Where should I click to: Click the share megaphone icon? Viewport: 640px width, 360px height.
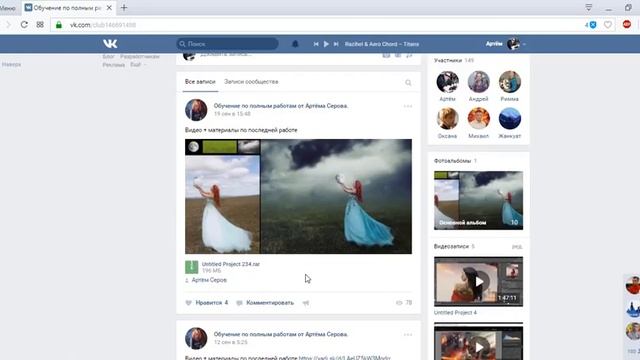306,303
